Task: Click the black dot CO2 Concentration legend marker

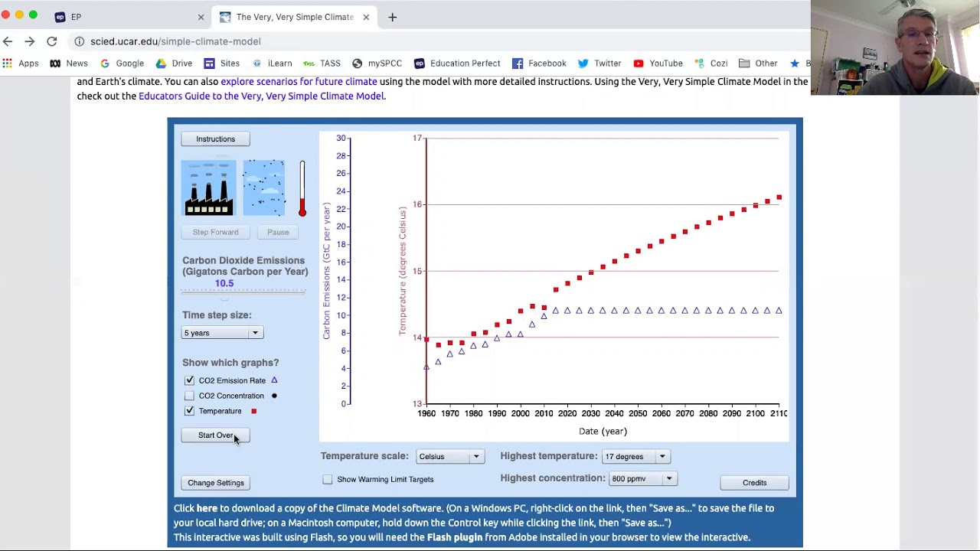Action: [x=274, y=396]
